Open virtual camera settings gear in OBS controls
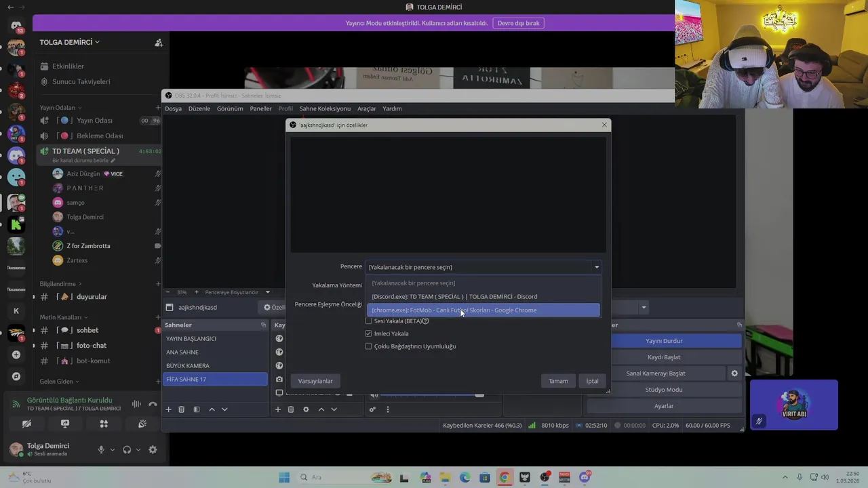 point(734,373)
